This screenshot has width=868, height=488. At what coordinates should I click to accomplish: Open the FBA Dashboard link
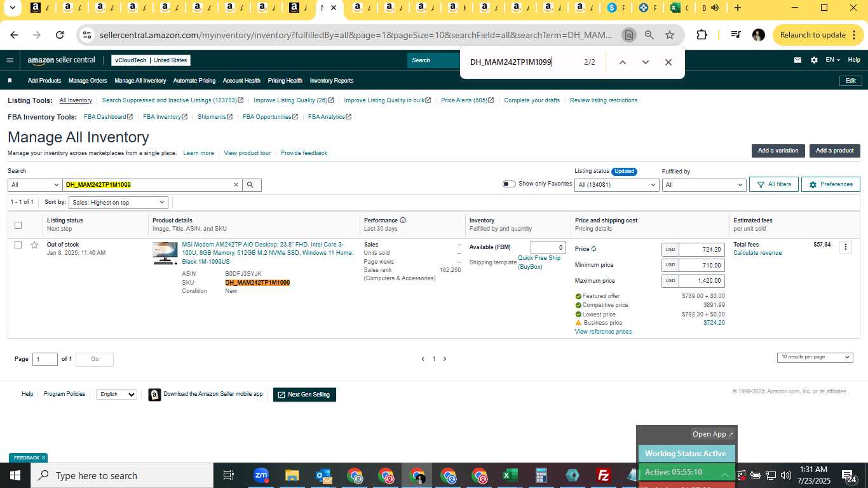(x=108, y=117)
